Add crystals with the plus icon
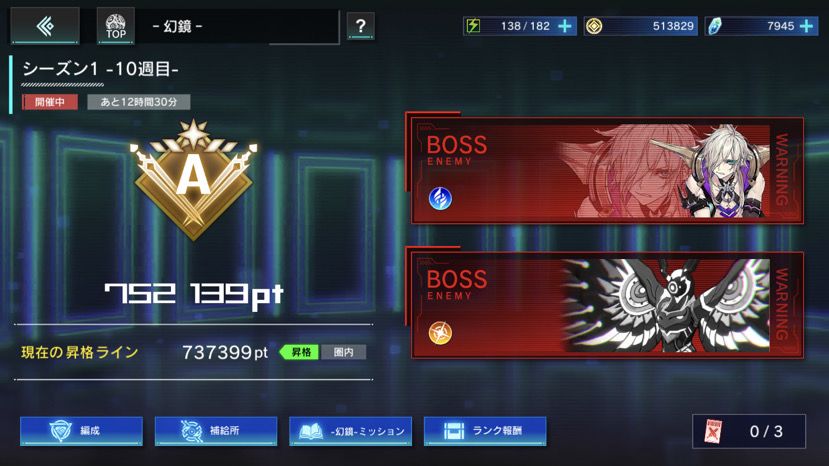This screenshot has width=829, height=466. 806,26
